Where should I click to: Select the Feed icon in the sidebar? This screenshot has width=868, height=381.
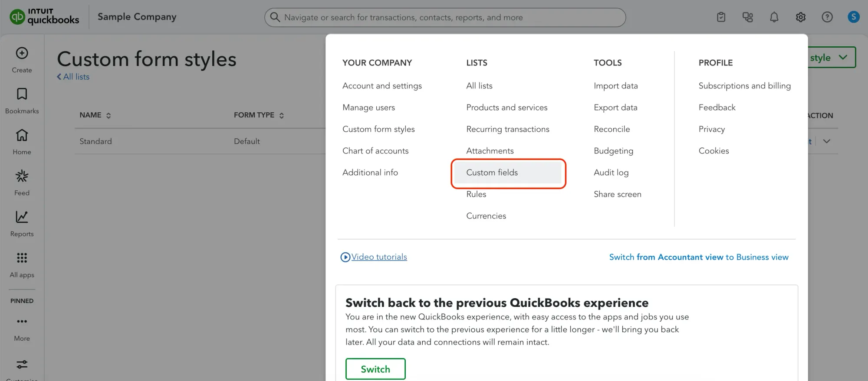coord(21,182)
